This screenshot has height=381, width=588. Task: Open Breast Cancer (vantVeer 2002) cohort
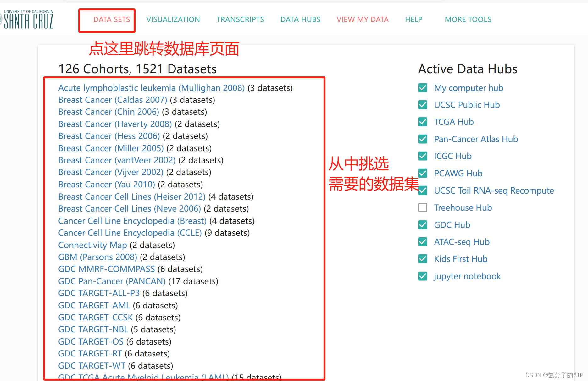pos(117,160)
